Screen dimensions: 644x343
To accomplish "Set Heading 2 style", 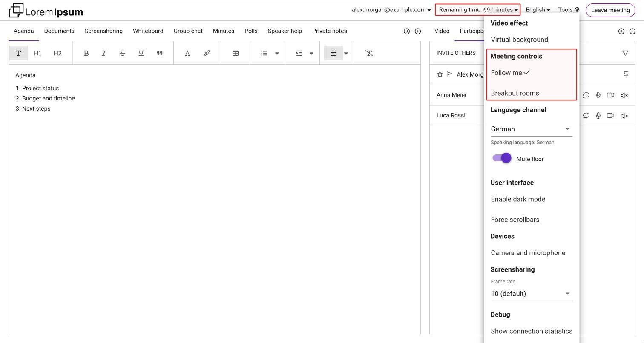I will 57,53.
